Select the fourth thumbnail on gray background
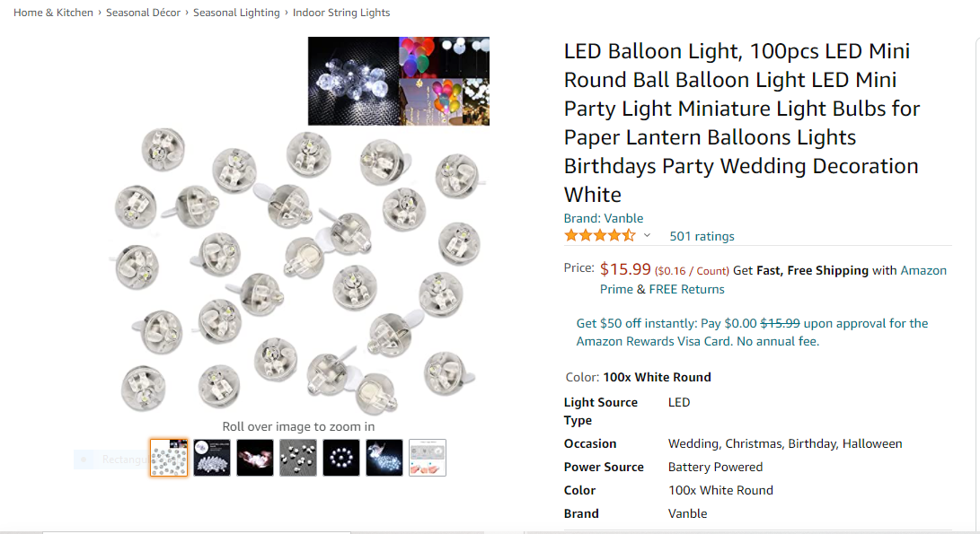 (x=298, y=458)
